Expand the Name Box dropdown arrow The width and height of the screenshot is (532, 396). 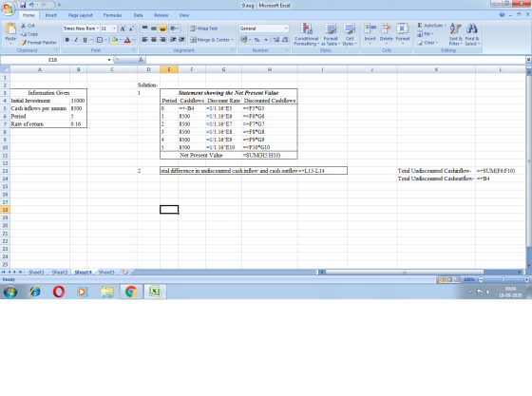109,60
